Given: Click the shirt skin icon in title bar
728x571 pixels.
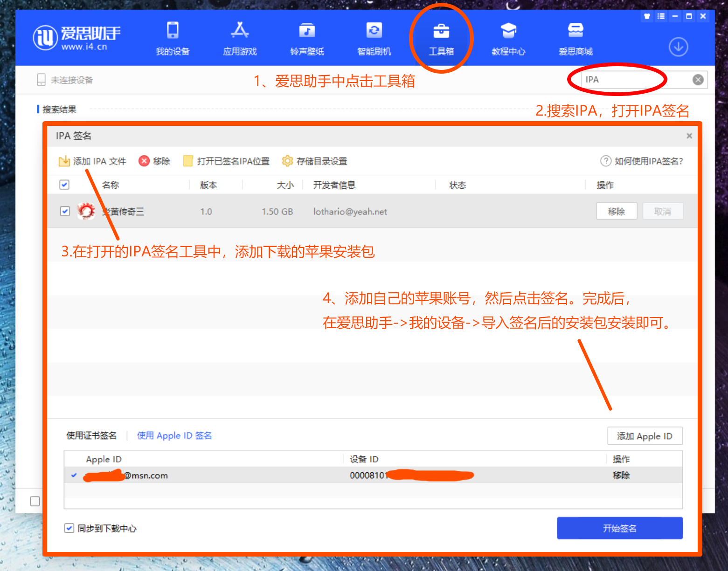Looking at the screenshot, I should tap(647, 16).
